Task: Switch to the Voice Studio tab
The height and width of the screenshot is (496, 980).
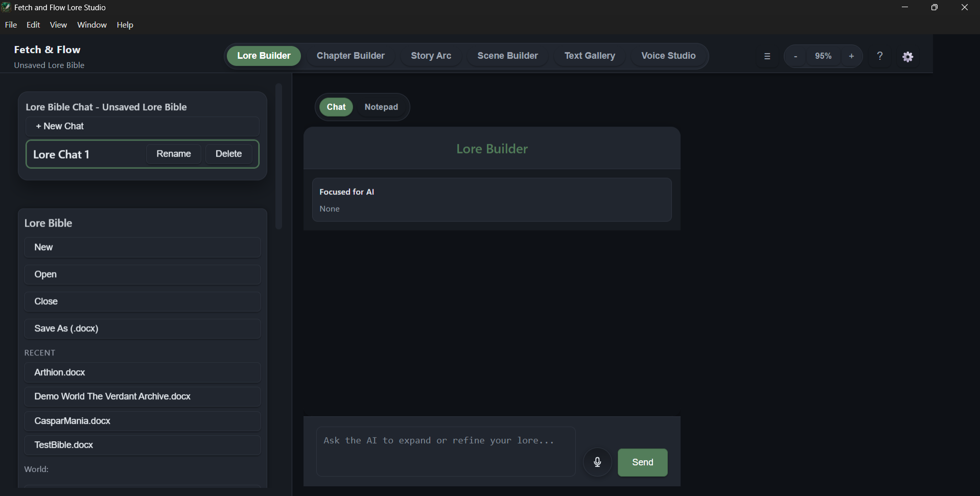Action: tap(668, 56)
